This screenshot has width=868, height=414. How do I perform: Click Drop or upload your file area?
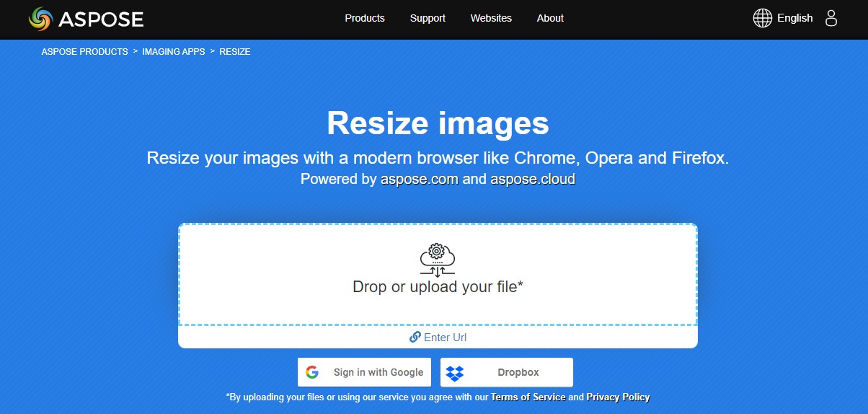pos(438,274)
